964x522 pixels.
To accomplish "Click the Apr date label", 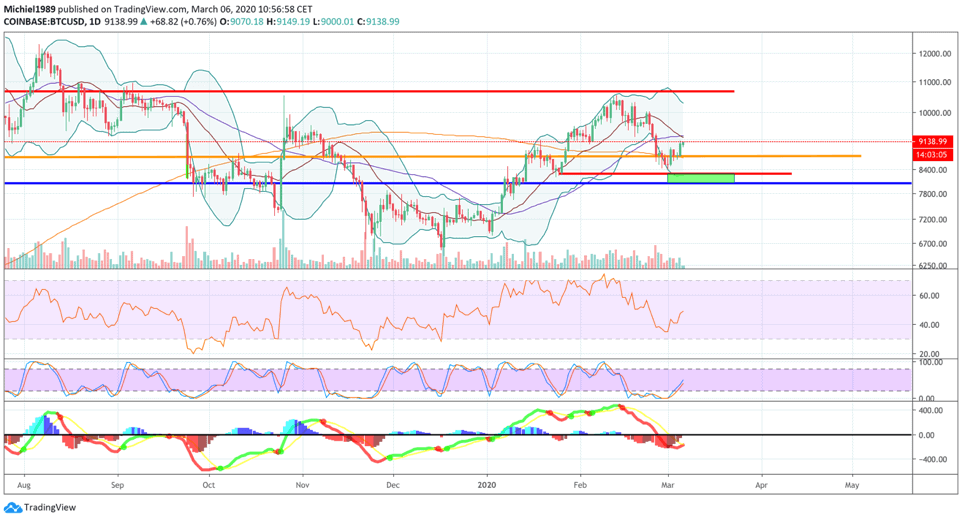I will coord(761,485).
